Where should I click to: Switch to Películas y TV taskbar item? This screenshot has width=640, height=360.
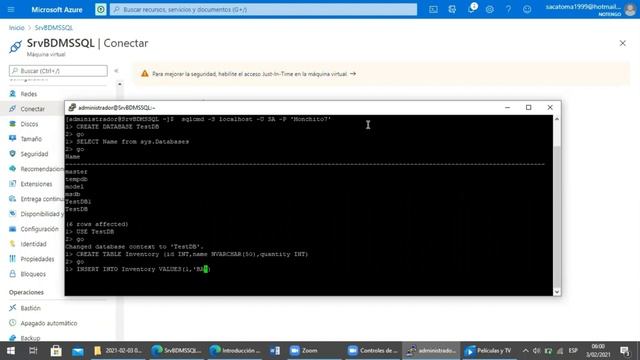(x=489, y=351)
